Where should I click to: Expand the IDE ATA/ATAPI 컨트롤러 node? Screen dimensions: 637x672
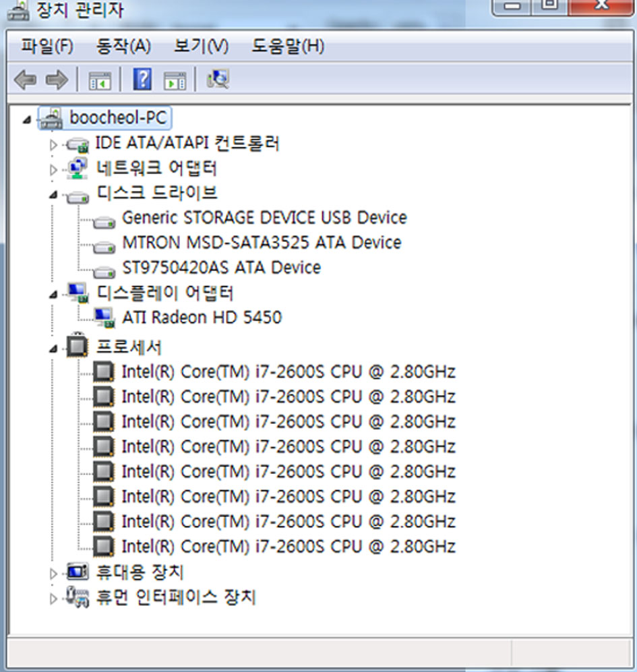click(53, 145)
